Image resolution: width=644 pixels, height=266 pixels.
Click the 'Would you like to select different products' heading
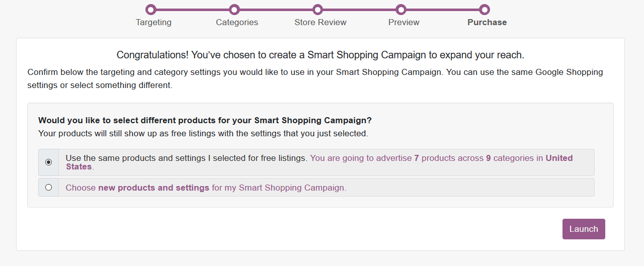(205, 121)
